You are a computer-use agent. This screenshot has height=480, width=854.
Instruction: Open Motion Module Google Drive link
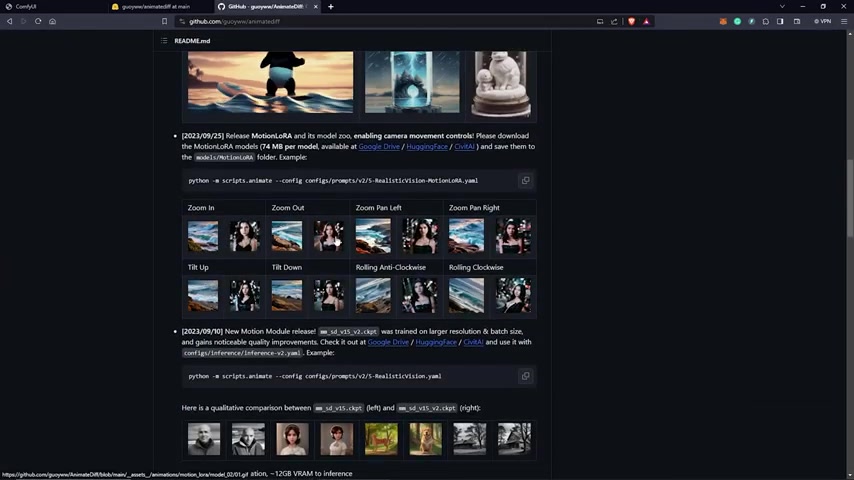click(388, 342)
